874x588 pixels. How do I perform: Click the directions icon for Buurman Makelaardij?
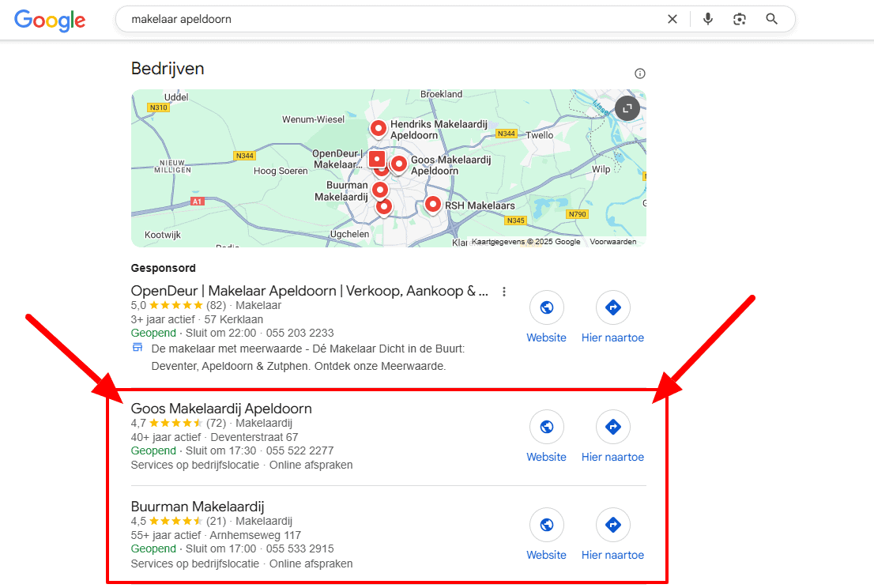[x=612, y=524]
